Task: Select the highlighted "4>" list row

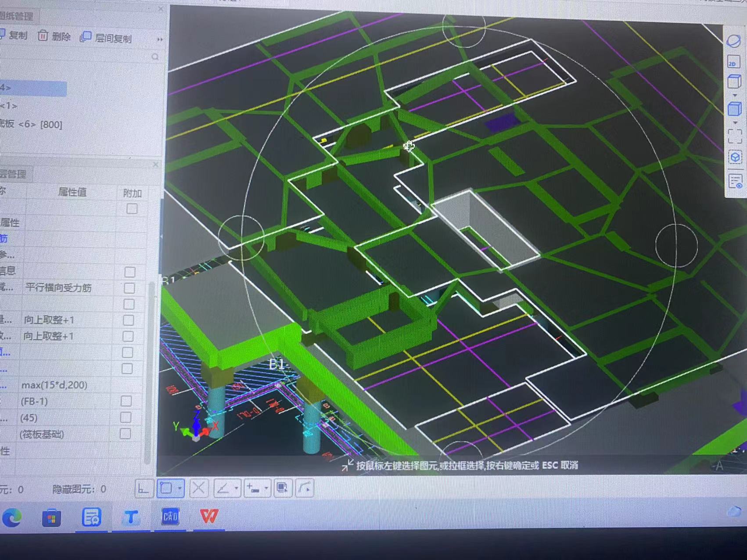Action: [x=33, y=88]
